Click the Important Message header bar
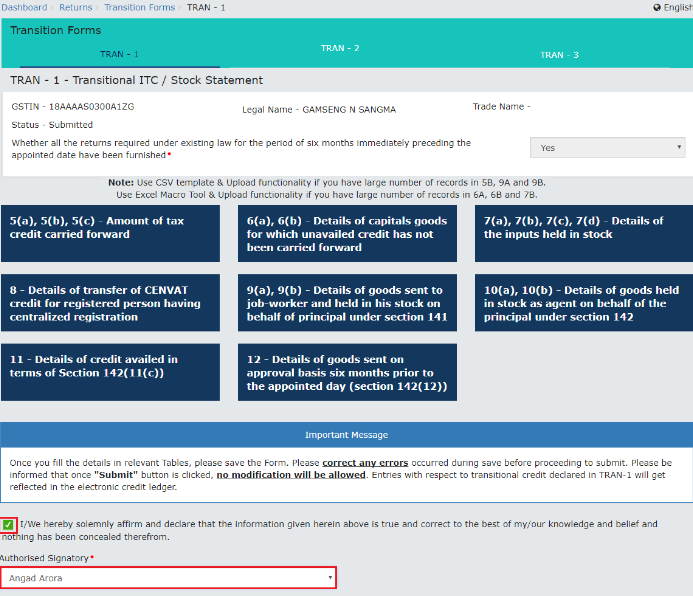 click(x=346, y=435)
